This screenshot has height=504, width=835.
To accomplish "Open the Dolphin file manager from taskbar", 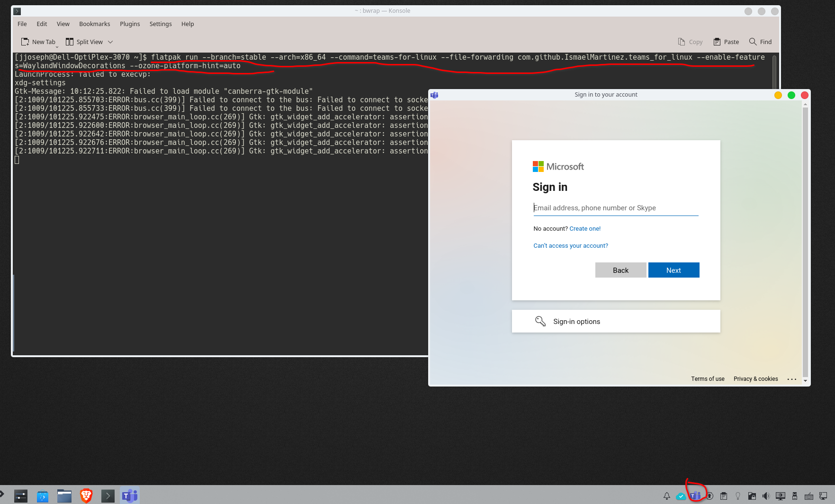I will (64, 495).
